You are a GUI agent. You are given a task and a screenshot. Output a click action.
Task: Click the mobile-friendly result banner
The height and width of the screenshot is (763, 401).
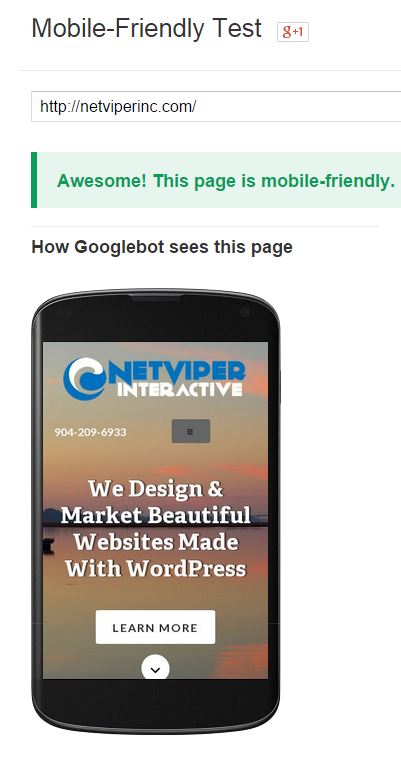(x=216, y=180)
